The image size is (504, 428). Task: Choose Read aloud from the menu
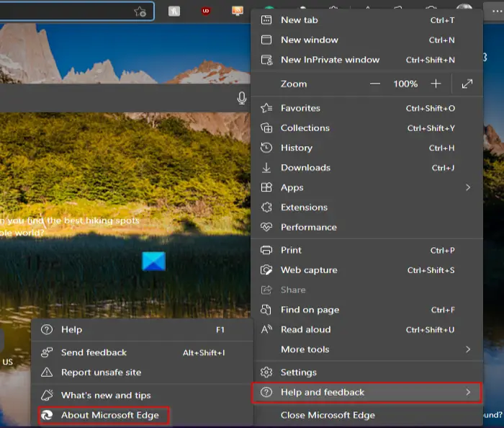pos(366,329)
